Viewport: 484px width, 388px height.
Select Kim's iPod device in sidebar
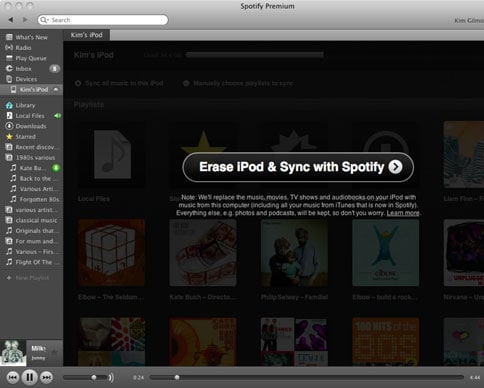click(x=31, y=90)
